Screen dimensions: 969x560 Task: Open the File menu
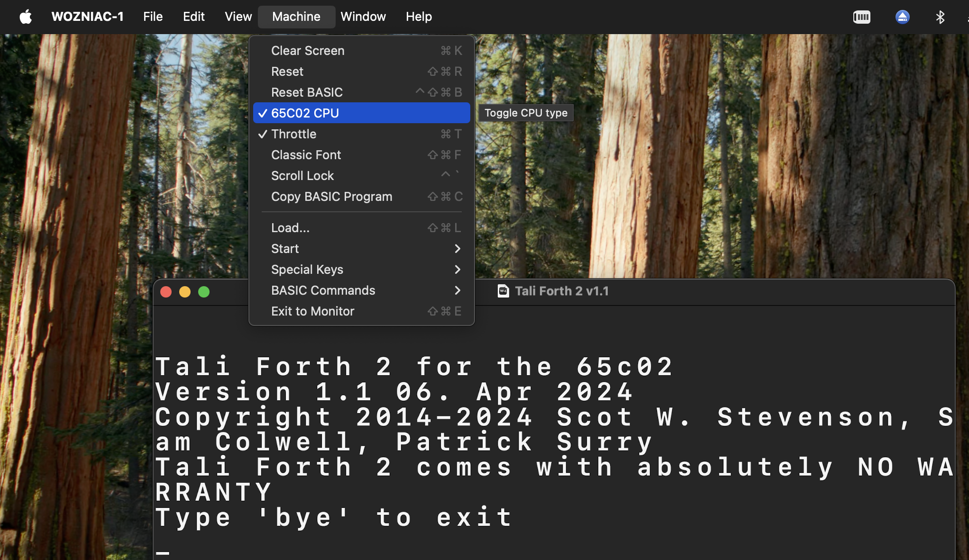coord(153,17)
